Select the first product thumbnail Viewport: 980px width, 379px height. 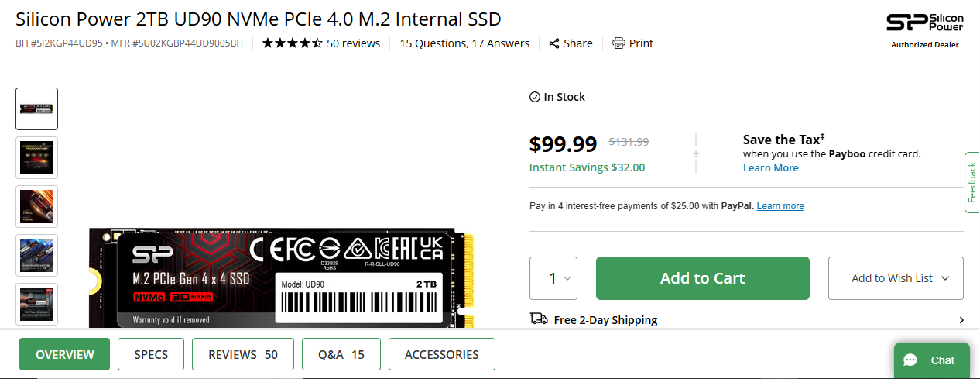click(x=37, y=109)
